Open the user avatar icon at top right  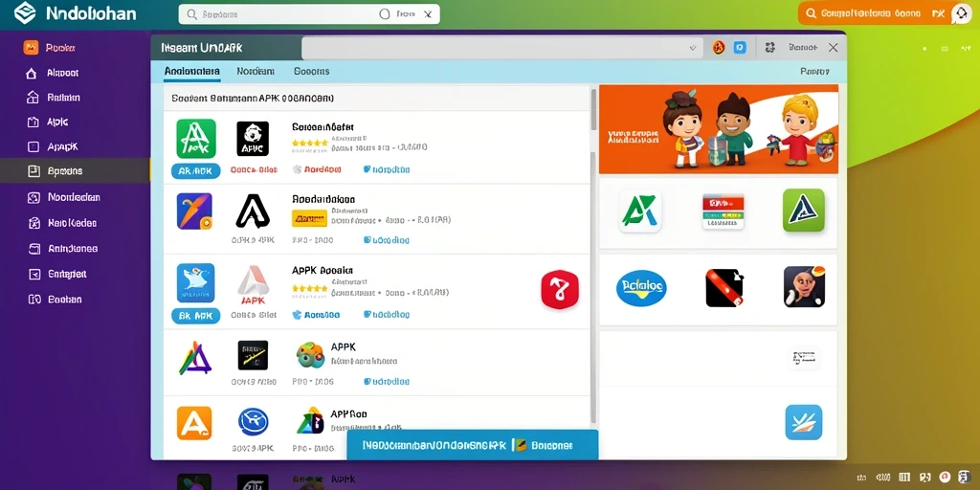tap(961, 13)
